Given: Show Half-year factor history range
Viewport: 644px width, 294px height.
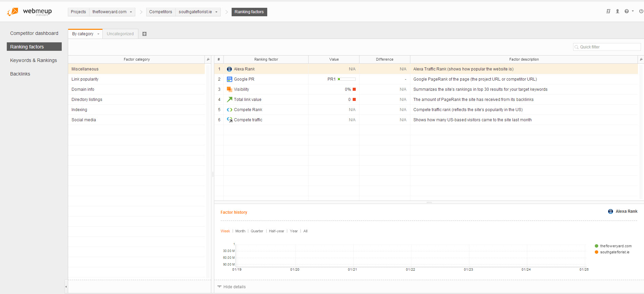Looking at the screenshot, I should (x=276, y=231).
